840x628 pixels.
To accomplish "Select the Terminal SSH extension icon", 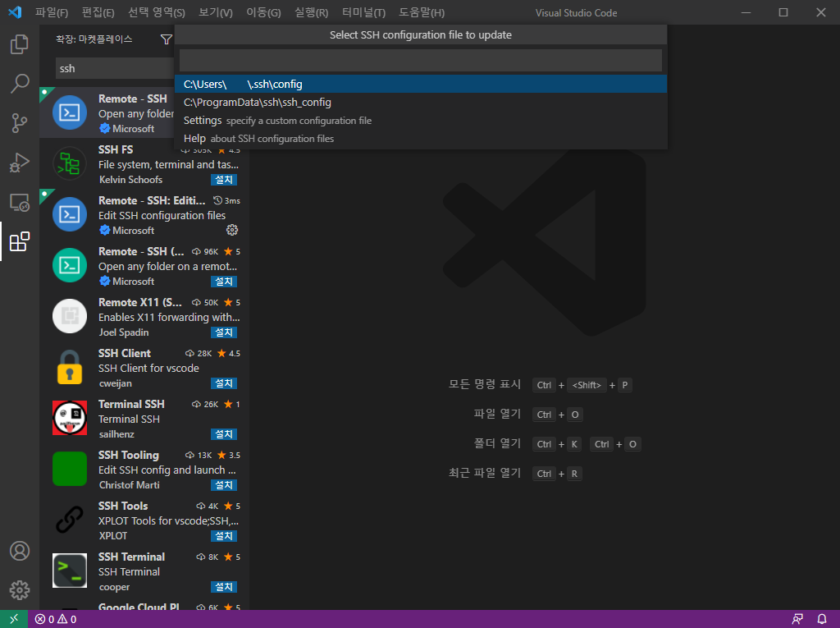I will tap(70, 418).
